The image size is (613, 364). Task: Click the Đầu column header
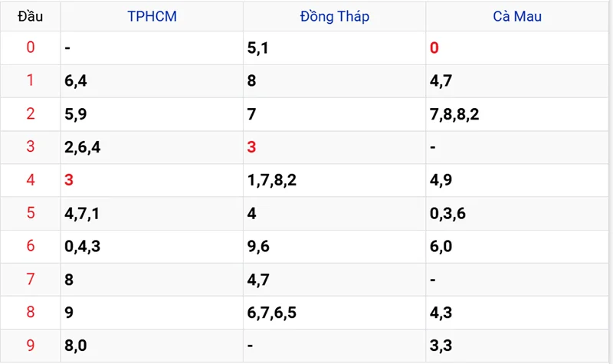click(31, 16)
